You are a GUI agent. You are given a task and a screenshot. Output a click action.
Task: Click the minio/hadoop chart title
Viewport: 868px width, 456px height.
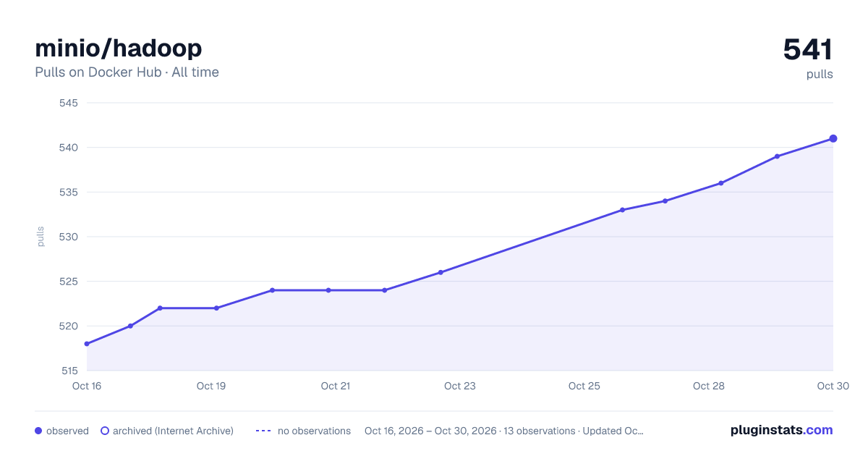point(119,48)
